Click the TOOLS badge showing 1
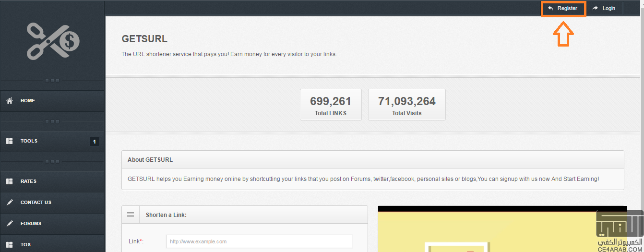The image size is (644, 252). 95,142
